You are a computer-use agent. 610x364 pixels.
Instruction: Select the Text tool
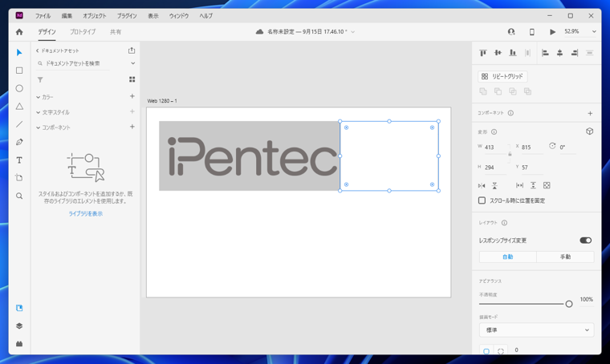(x=19, y=160)
